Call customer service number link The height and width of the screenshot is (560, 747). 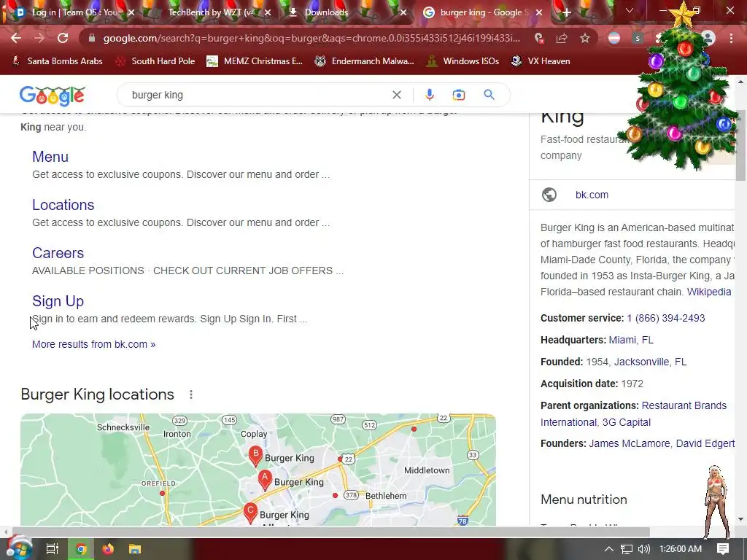pyautogui.click(x=665, y=318)
